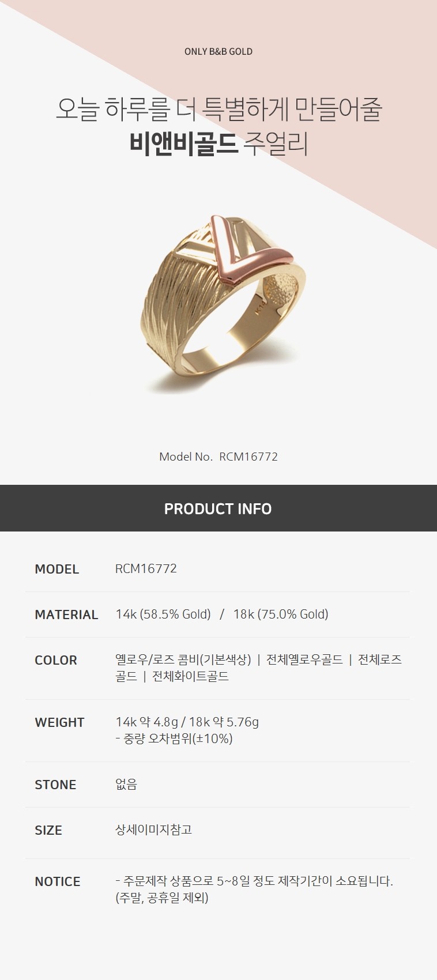The width and height of the screenshot is (437, 980).
Task: Click the 비앤비골드 주얼리 headline
Action: (x=218, y=144)
